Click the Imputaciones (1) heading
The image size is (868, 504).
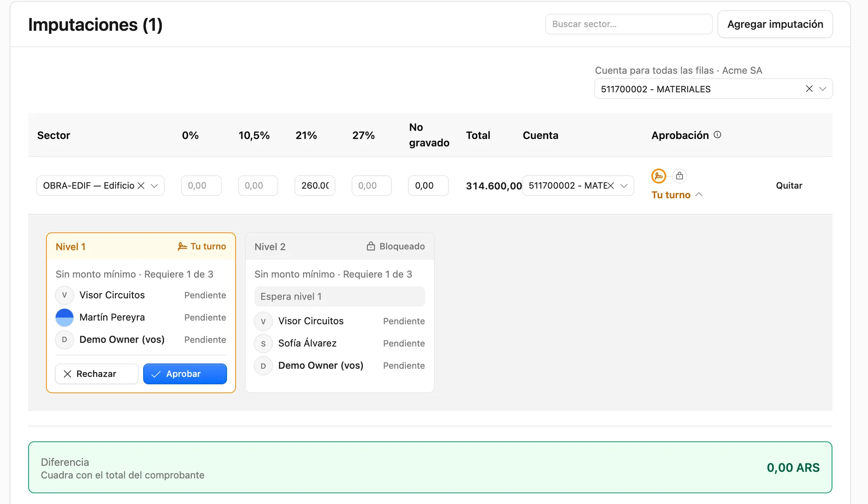point(95,25)
